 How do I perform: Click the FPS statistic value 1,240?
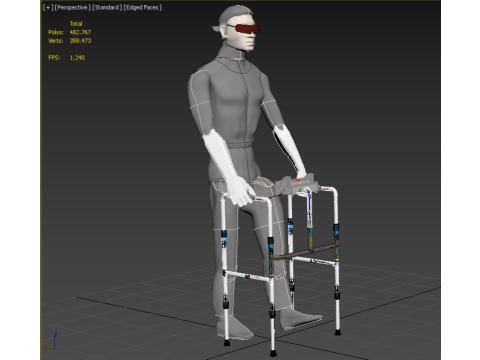click(77, 58)
